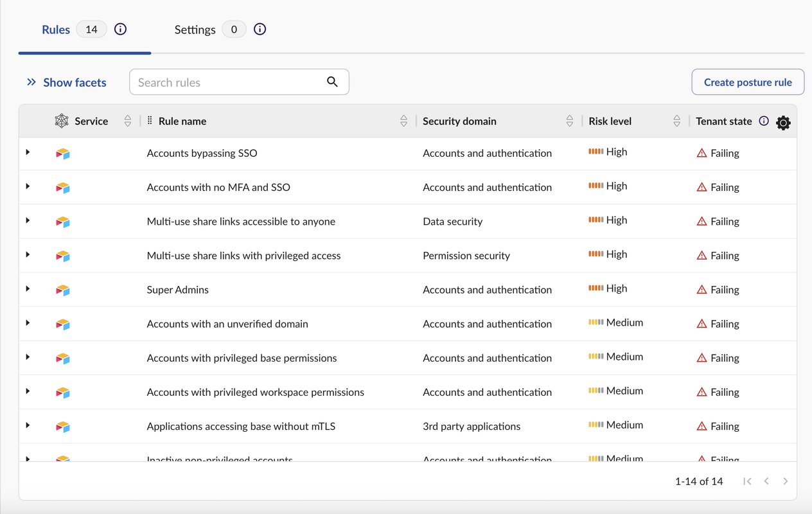Image resolution: width=812 pixels, height=514 pixels.
Task: Click the drag handle beside Rule name header
Action: [150, 121]
